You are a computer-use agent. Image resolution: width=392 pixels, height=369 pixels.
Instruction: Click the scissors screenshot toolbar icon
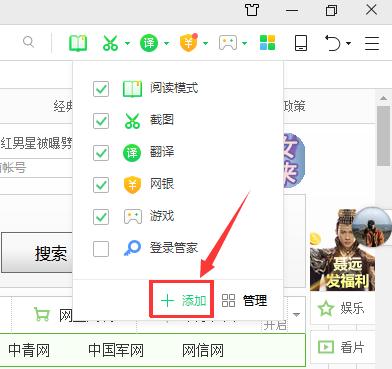click(110, 43)
